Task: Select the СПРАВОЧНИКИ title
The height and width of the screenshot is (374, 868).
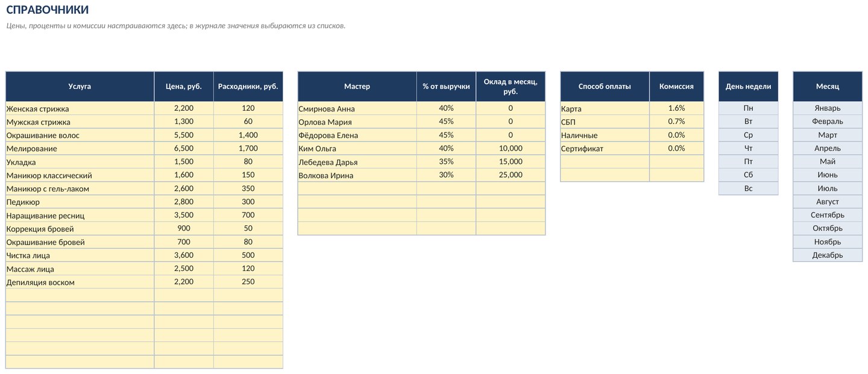Action: tap(48, 10)
